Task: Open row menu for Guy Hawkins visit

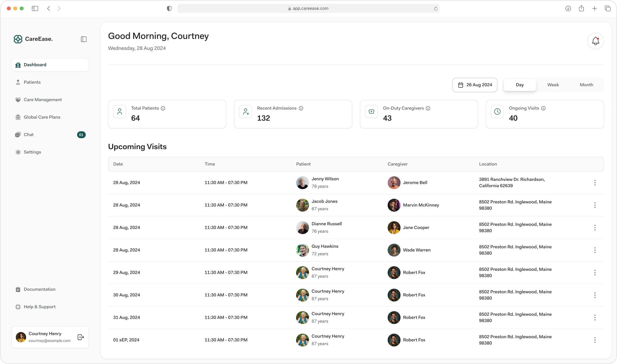Action: click(595, 250)
